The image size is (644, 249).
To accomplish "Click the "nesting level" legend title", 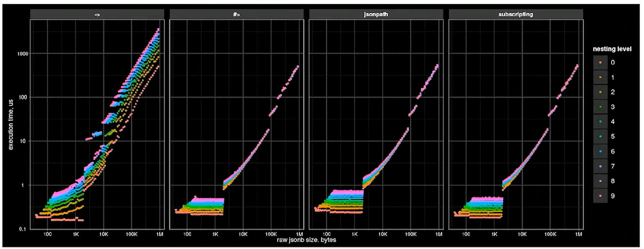I will pos(612,49).
